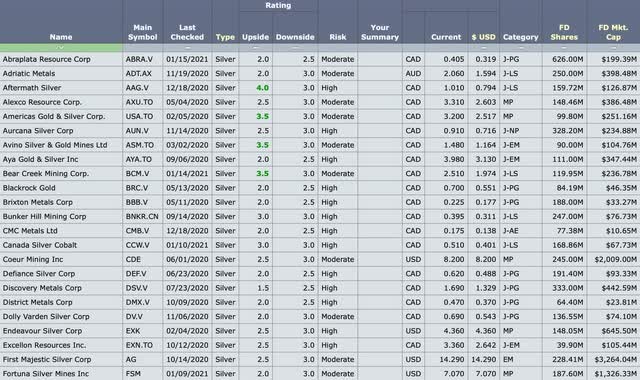Screen dimensions: 640x380
Task: Sort by the Name column header
Action: tap(61, 37)
